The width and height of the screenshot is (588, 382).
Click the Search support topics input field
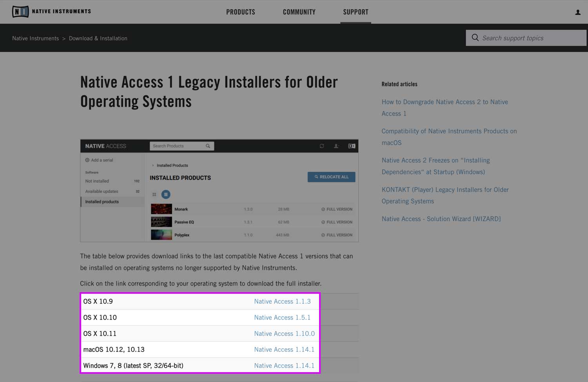(x=521, y=38)
